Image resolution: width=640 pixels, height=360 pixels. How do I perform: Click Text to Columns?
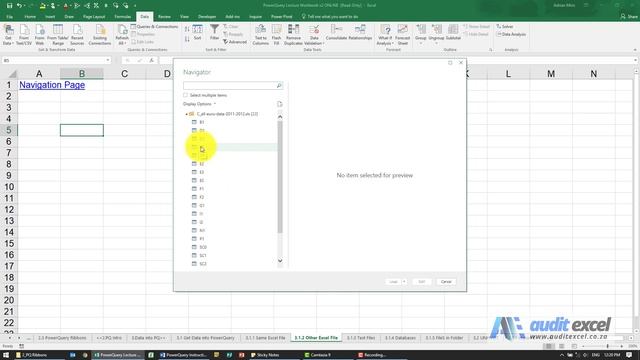point(260,34)
